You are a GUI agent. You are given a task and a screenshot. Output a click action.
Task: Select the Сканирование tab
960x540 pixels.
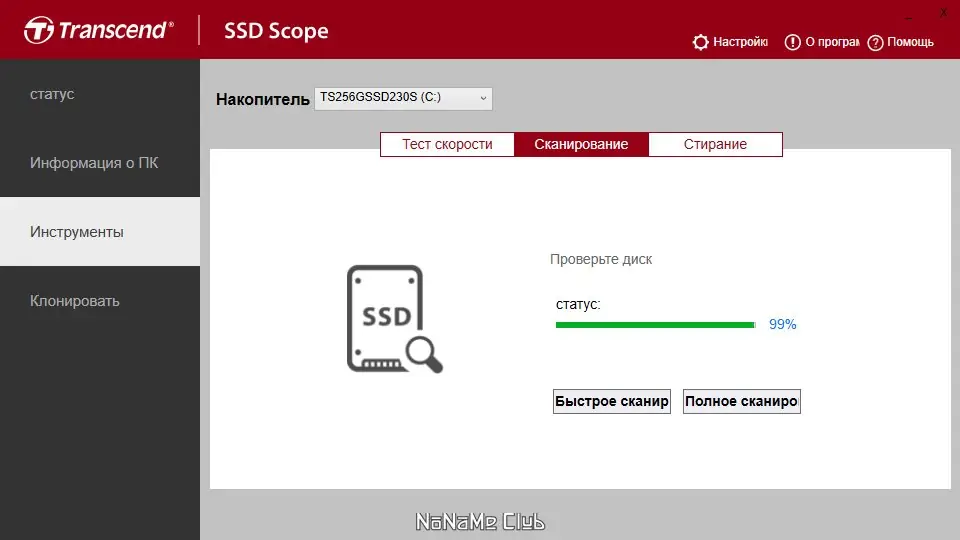(x=581, y=144)
